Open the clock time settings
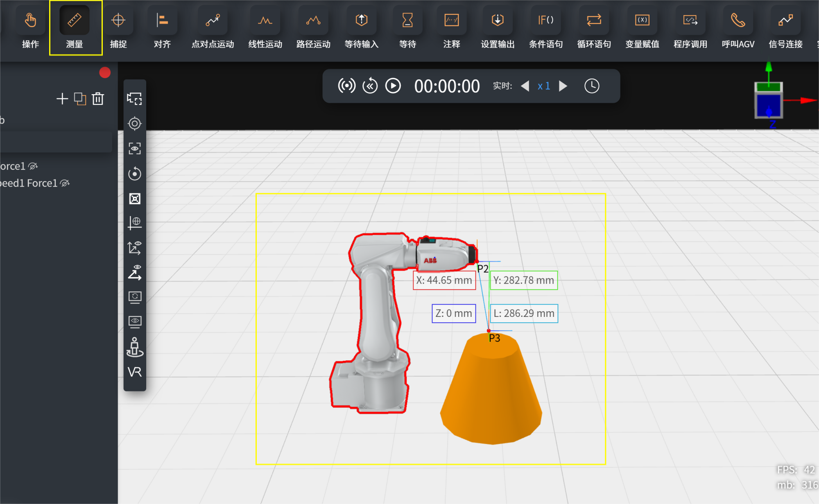The height and width of the screenshot is (504, 819). 592,86
